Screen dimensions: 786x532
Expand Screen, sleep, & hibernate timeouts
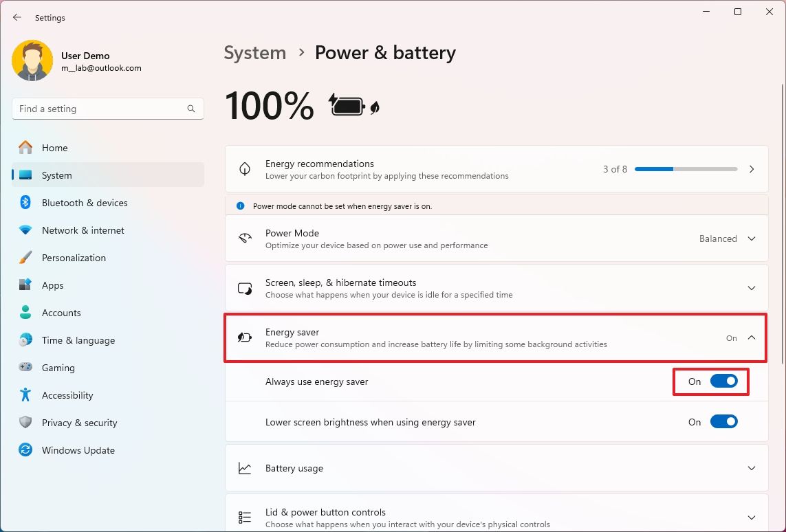[751, 288]
